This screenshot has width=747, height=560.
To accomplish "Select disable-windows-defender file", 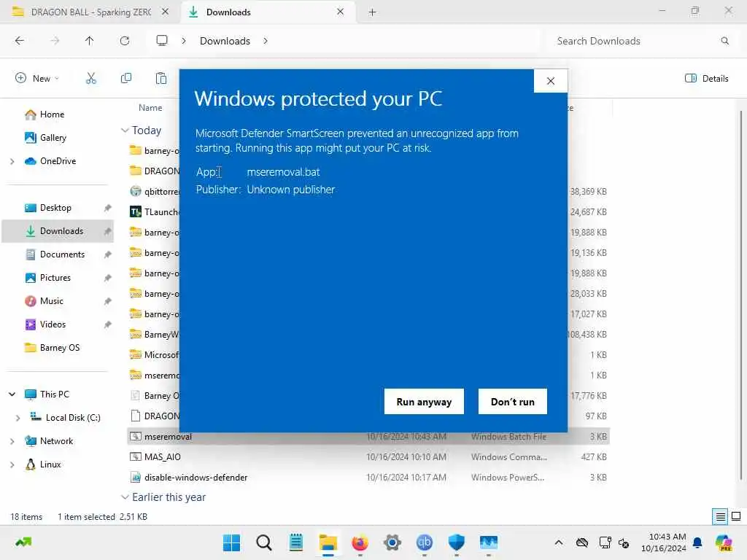I will tap(196, 477).
